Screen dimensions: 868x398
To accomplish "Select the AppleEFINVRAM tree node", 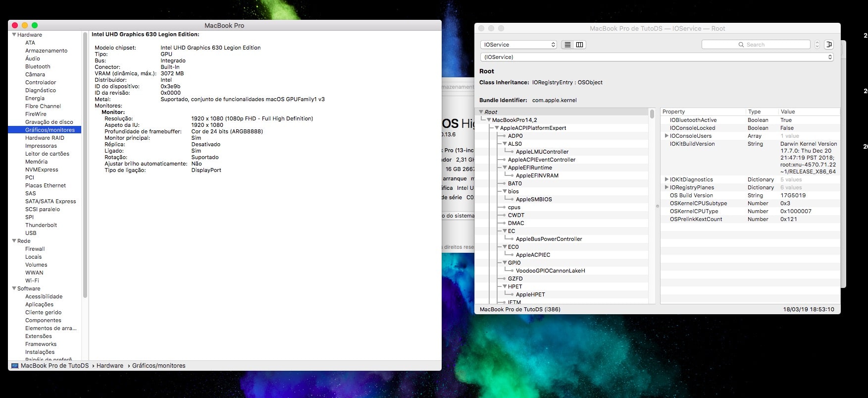I will [x=537, y=175].
